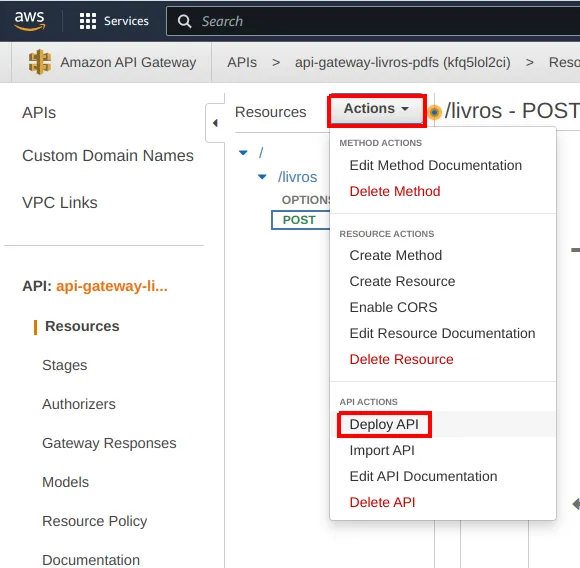Select the root / resource link
The height and width of the screenshot is (568, 580).
[261, 152]
